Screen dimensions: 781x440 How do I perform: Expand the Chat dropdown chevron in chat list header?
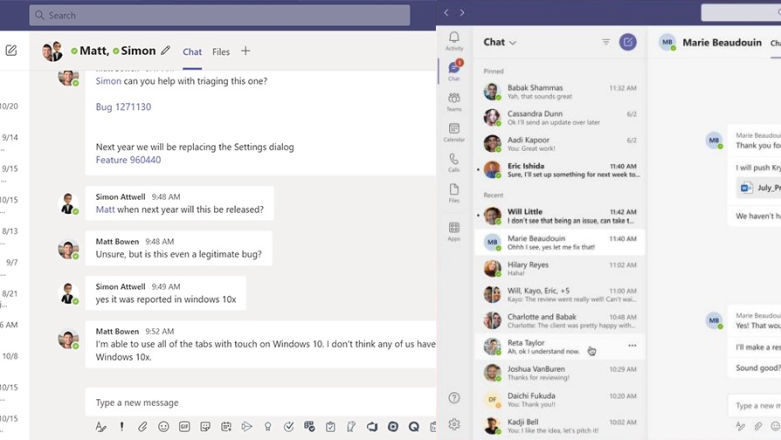(x=513, y=43)
